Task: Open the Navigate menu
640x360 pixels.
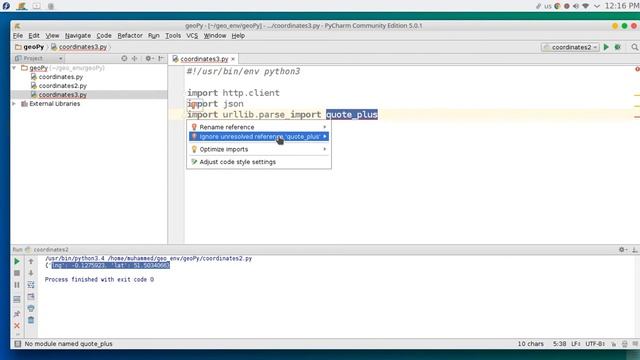Action: (78, 36)
